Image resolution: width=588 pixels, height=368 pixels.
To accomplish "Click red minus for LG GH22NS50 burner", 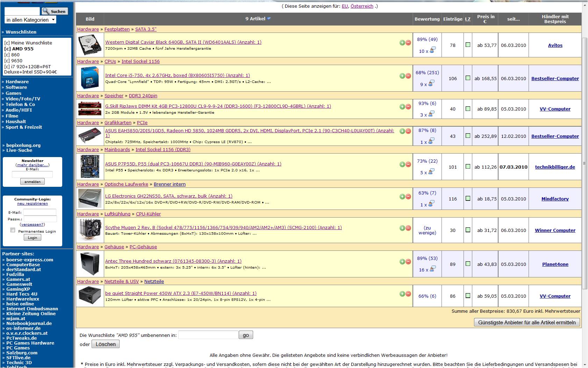I will tap(408, 197).
